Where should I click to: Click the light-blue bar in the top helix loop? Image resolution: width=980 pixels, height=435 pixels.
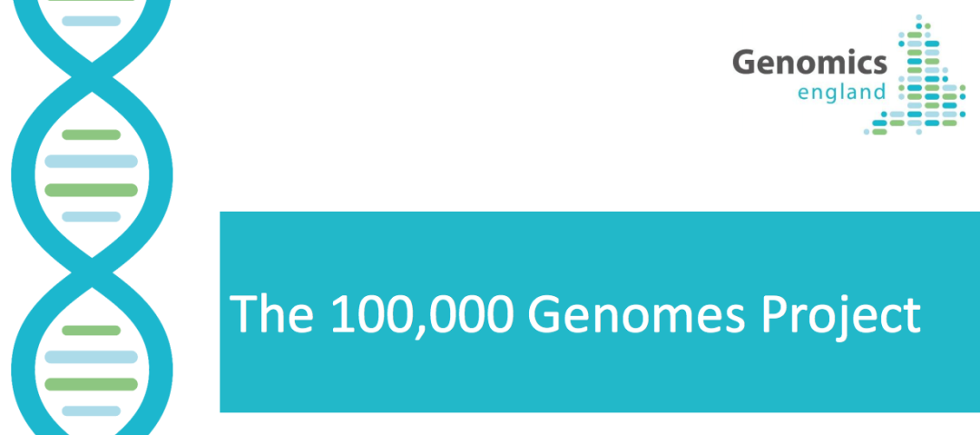(x=92, y=21)
